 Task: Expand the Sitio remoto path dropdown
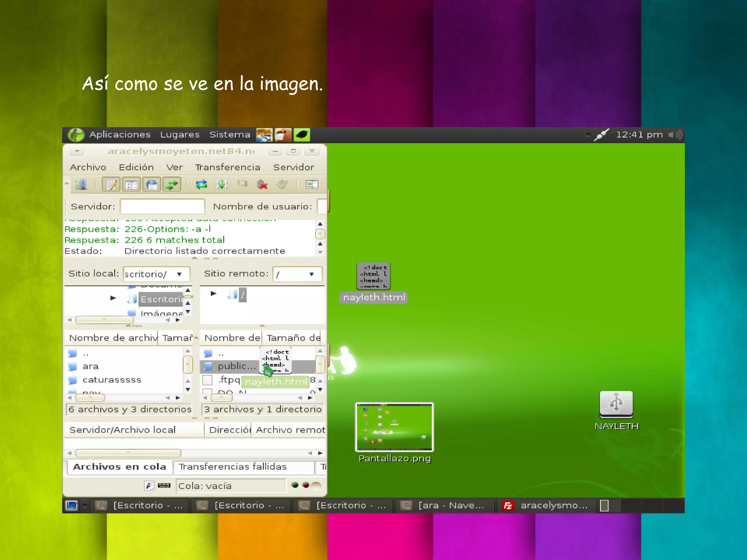(x=311, y=274)
